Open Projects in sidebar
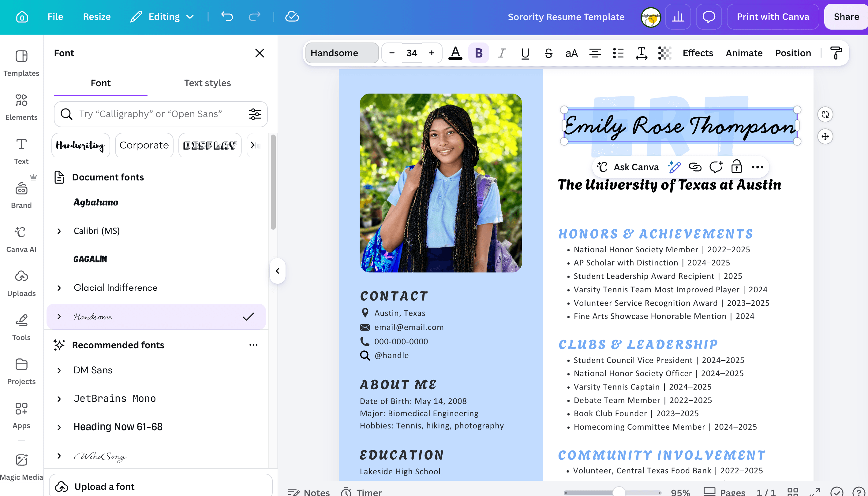 click(x=21, y=371)
